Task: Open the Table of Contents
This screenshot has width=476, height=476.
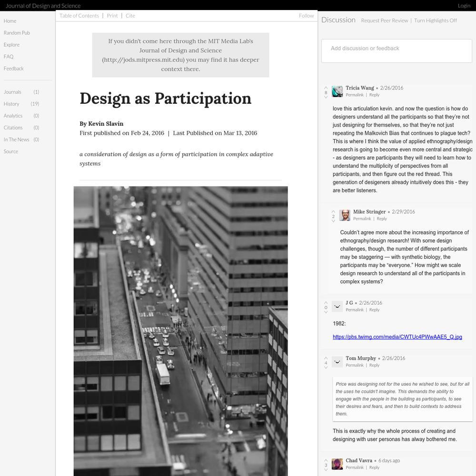Action: tap(79, 16)
